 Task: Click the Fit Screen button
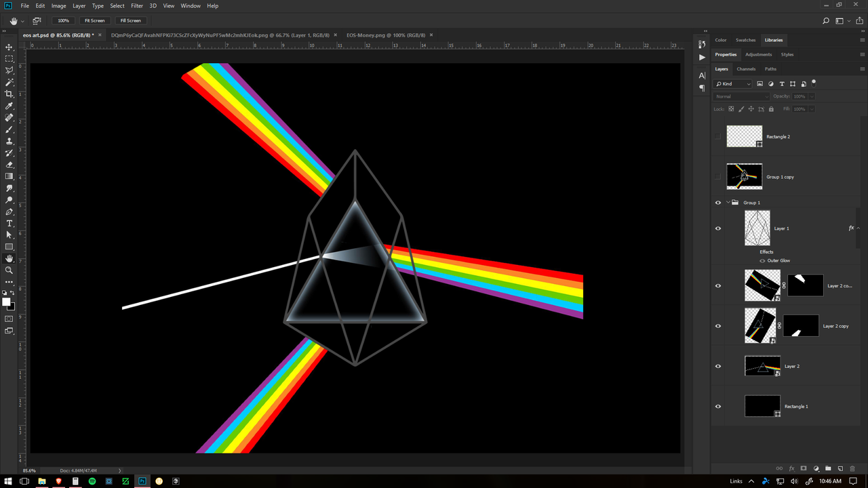94,20
